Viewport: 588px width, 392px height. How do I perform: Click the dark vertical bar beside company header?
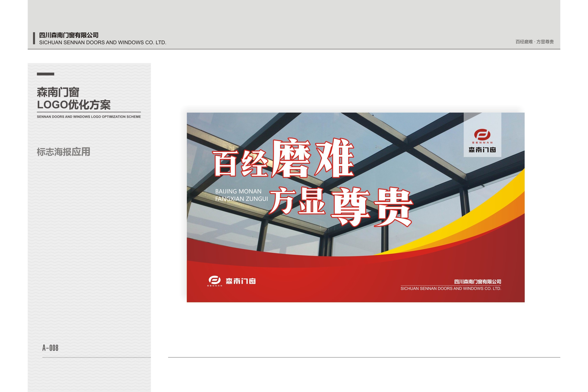tap(34, 38)
